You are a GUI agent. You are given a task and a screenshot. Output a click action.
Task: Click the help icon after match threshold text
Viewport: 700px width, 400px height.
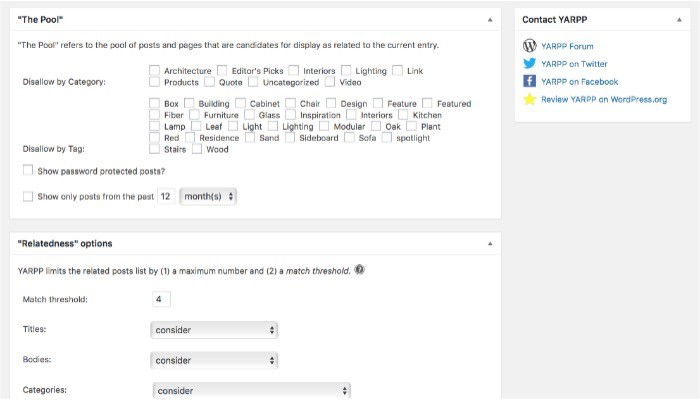tap(359, 269)
